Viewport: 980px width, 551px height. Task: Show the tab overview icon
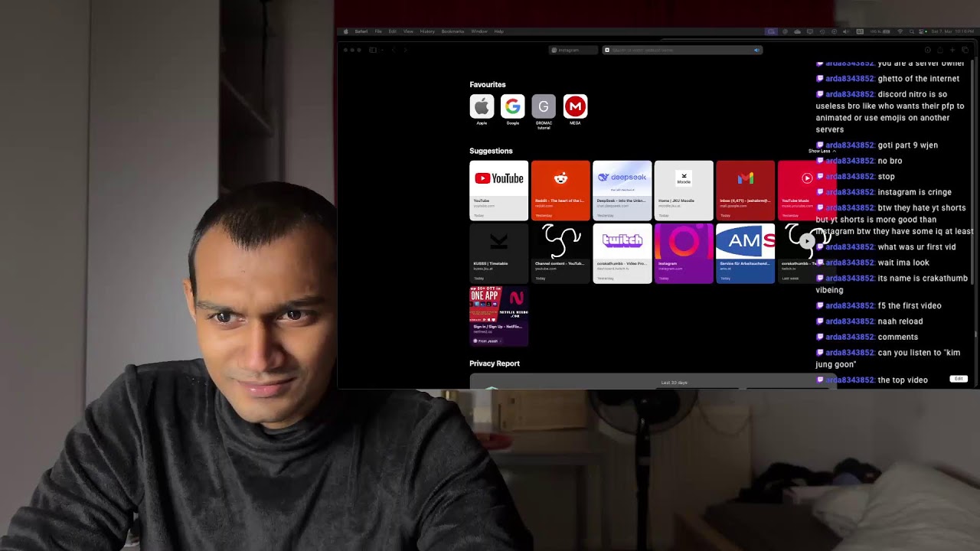[x=965, y=50]
